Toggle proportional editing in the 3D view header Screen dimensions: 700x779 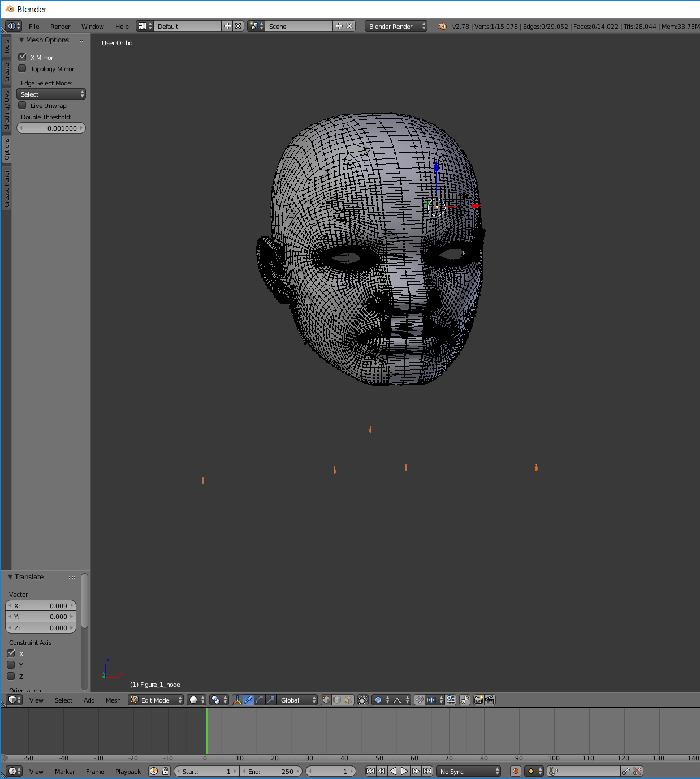[378, 700]
